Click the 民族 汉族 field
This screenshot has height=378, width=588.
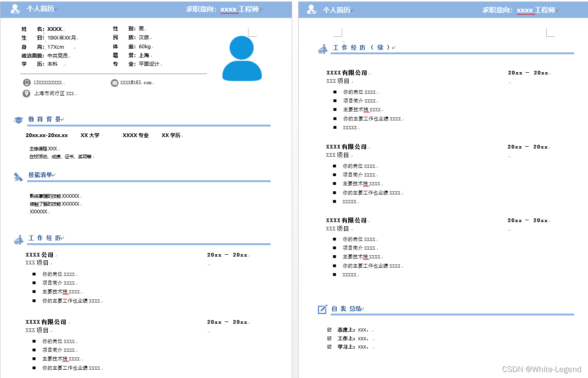point(131,38)
